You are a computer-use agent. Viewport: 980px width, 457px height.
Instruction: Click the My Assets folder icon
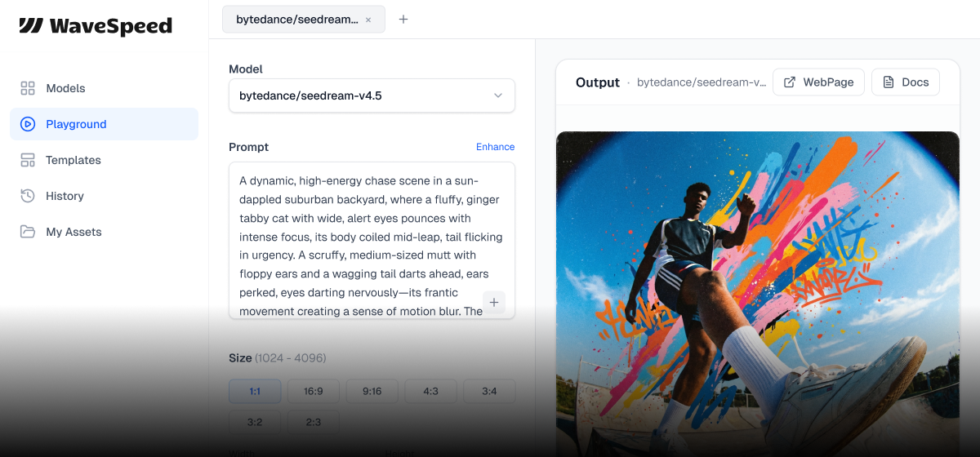pos(28,232)
